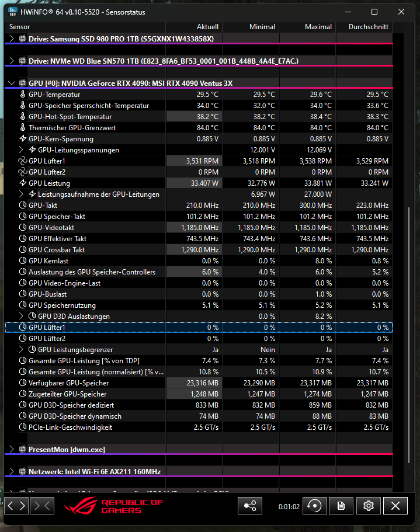Click the chip icon of the Samsung SSD group
This screenshot has width=420, height=532.
(x=23, y=39)
